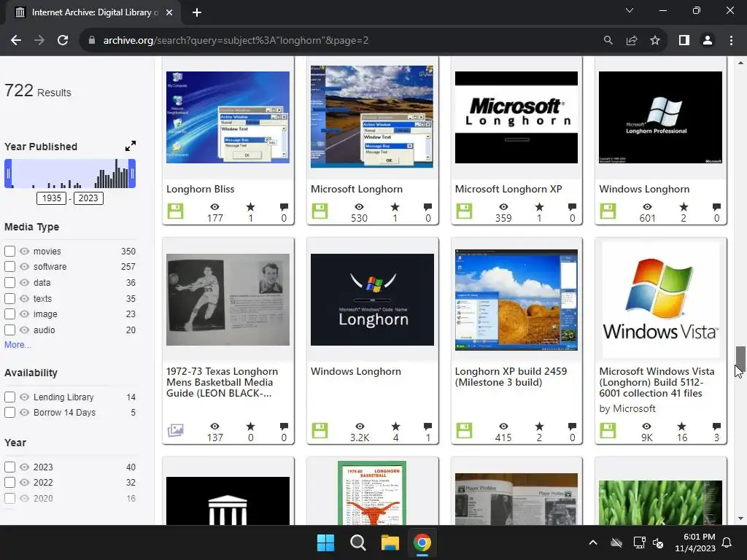Toggle eye icon to show only movies
The height and width of the screenshot is (560, 747).
(x=24, y=251)
